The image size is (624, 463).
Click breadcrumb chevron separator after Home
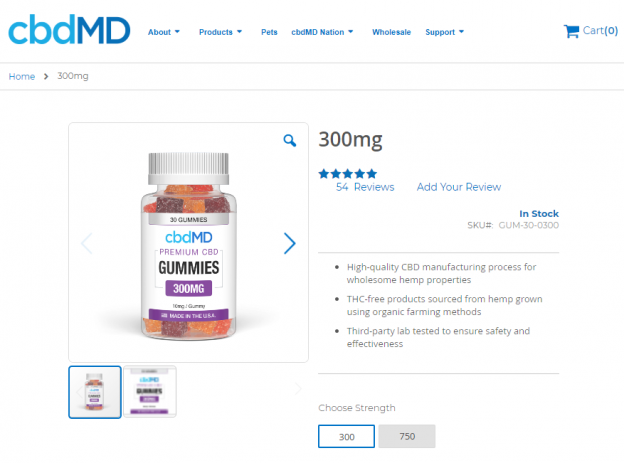46,76
